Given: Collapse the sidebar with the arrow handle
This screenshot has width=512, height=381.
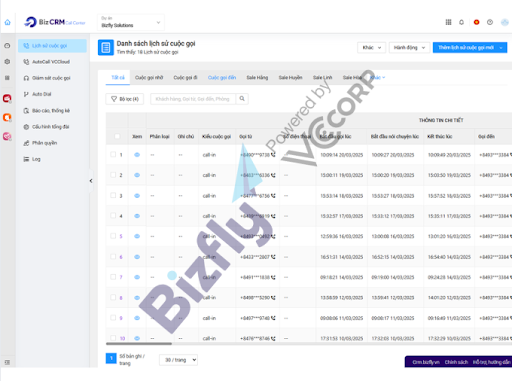Looking at the screenshot, I should coord(91,181).
